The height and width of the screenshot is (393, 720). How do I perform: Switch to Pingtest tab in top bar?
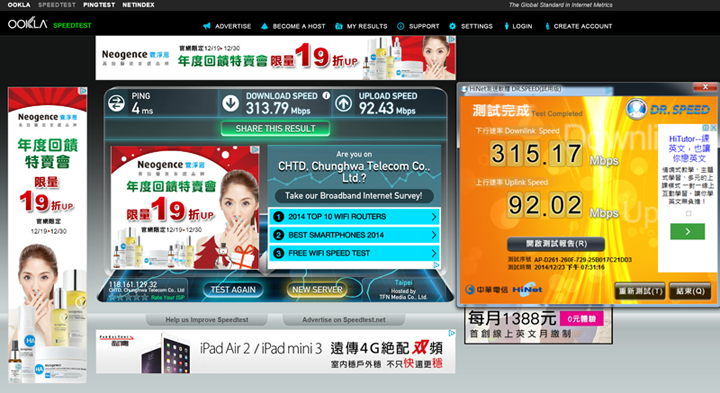pos(99,5)
